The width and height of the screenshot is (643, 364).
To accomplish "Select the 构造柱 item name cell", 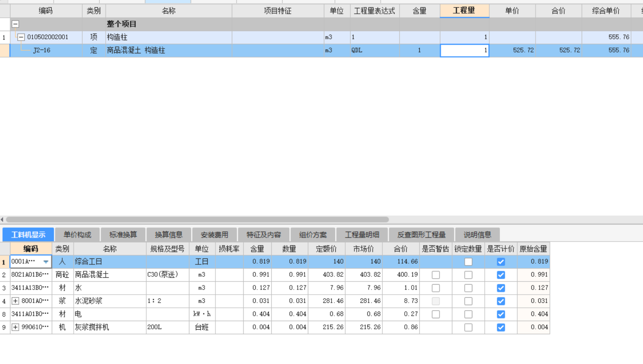I will point(169,37).
